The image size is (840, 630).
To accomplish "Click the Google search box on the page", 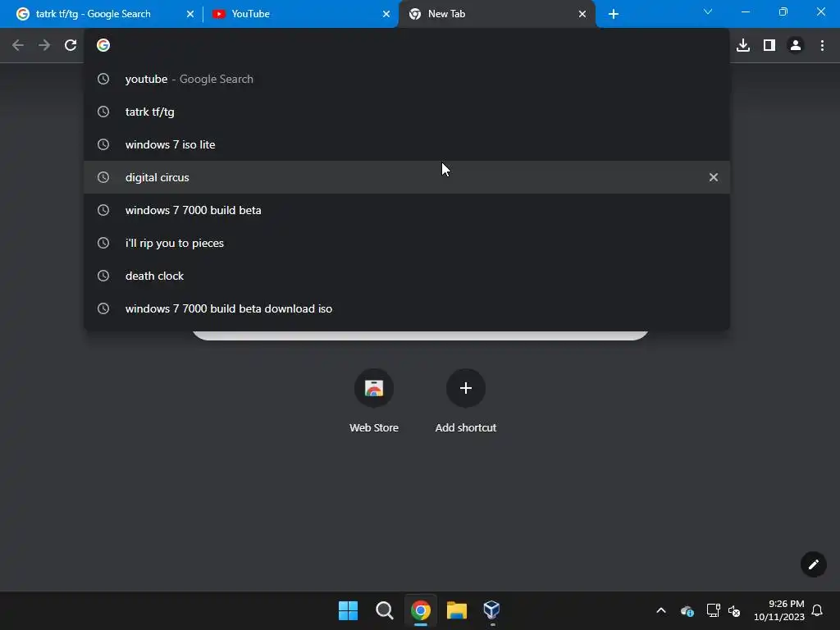I will (x=420, y=336).
